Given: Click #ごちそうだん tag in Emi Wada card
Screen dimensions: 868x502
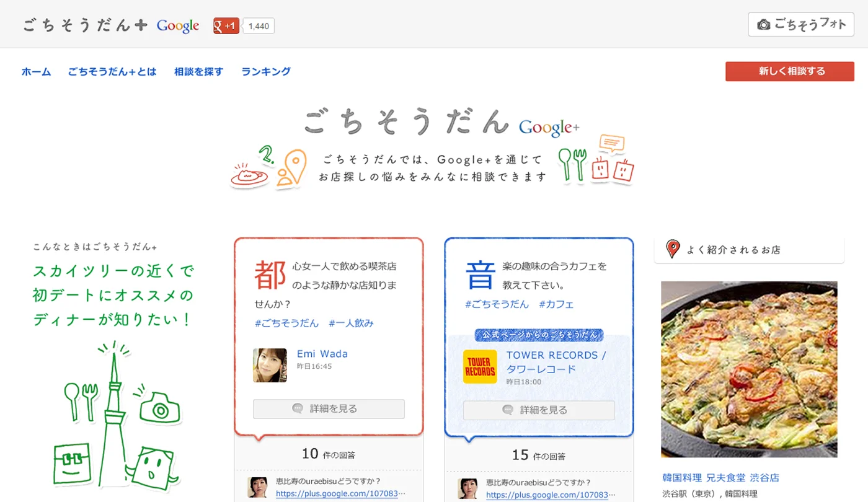Looking at the screenshot, I should 286,323.
